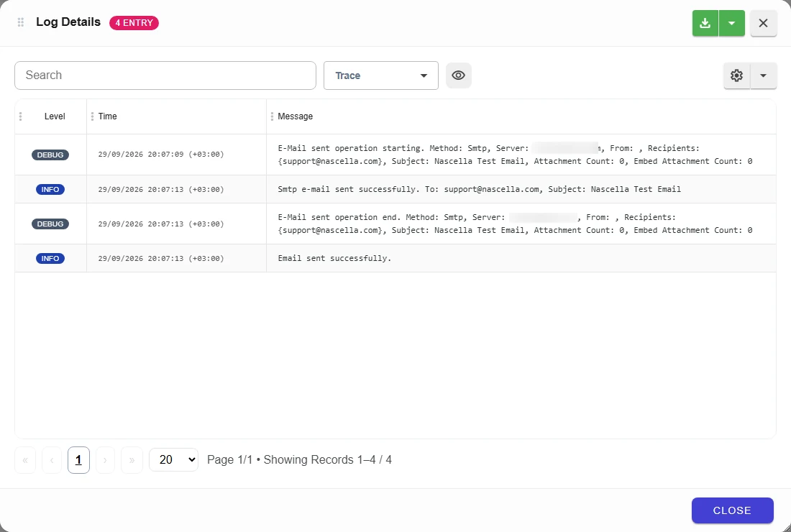Image resolution: width=791 pixels, height=532 pixels.
Task: Click the Message column grip icon
Action: click(273, 116)
